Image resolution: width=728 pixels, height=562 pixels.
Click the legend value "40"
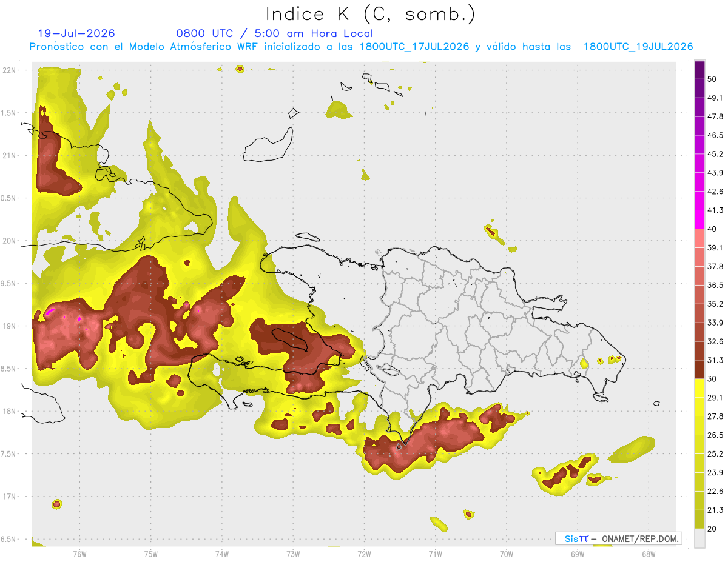pos(713,229)
